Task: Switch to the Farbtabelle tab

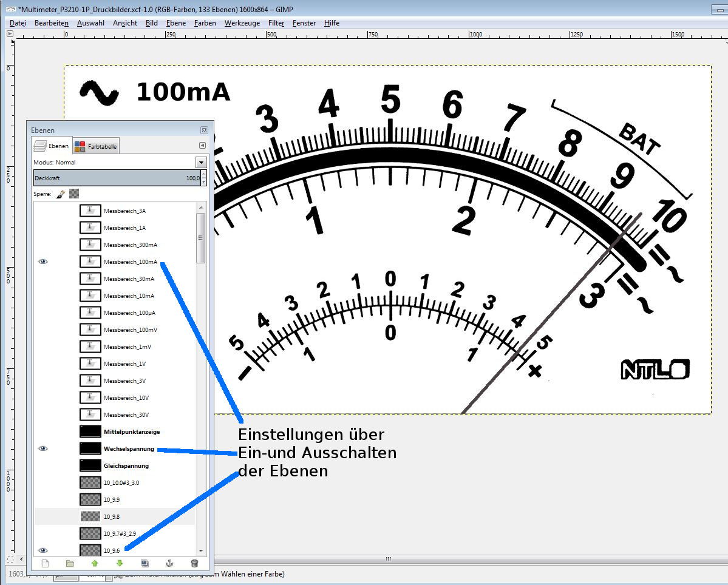Action: pos(96,146)
